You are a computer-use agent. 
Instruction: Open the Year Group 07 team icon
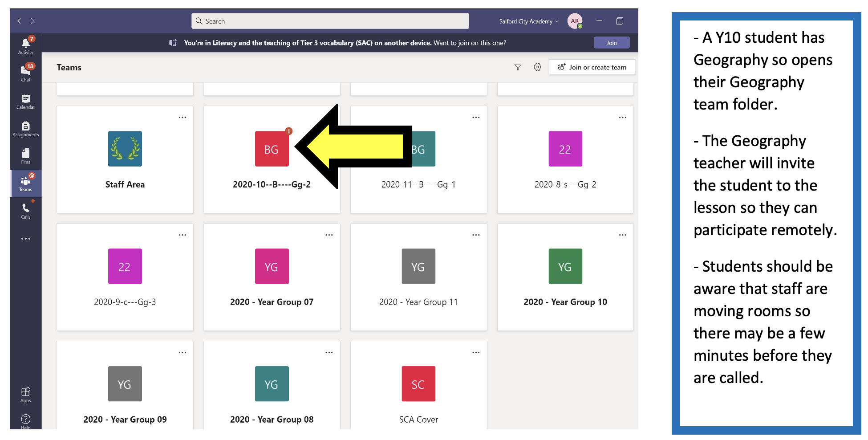click(272, 266)
